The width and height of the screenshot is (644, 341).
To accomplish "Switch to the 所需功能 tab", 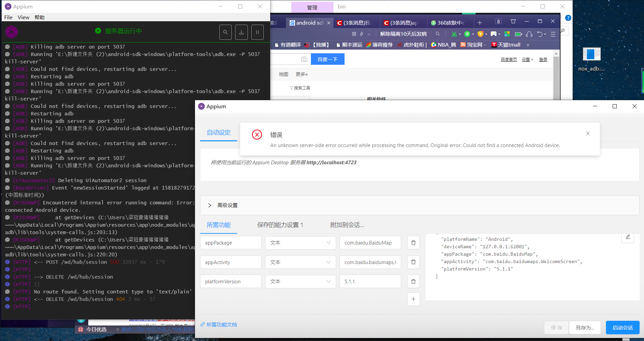I will [219, 225].
